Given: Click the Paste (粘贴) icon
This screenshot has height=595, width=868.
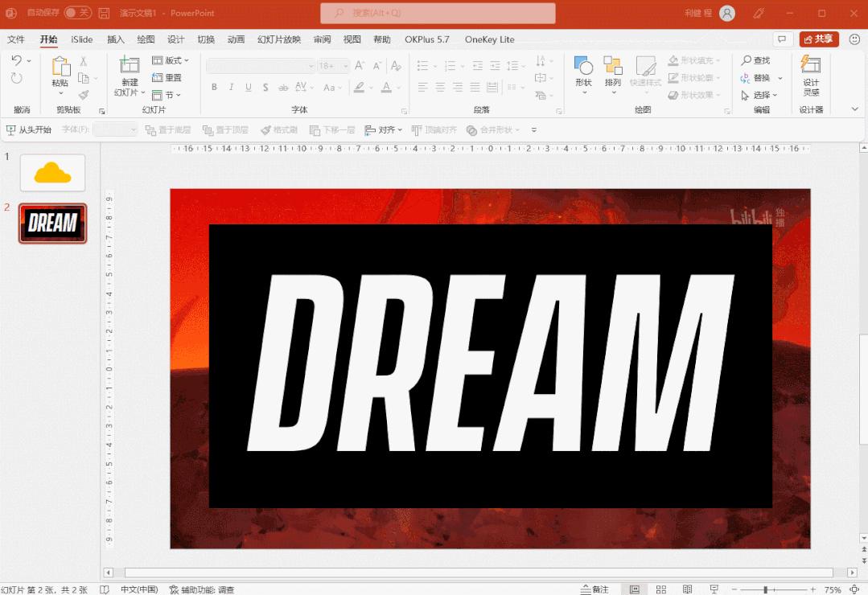Looking at the screenshot, I should (60, 68).
